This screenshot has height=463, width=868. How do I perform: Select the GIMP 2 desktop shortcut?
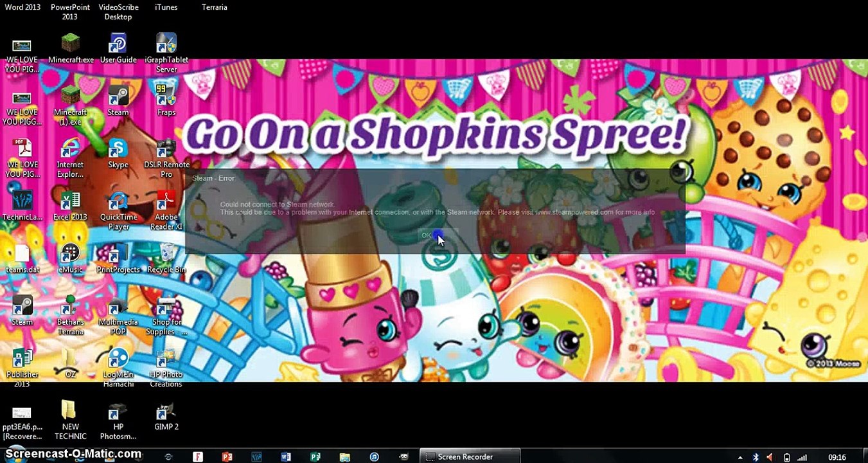pyautogui.click(x=166, y=415)
